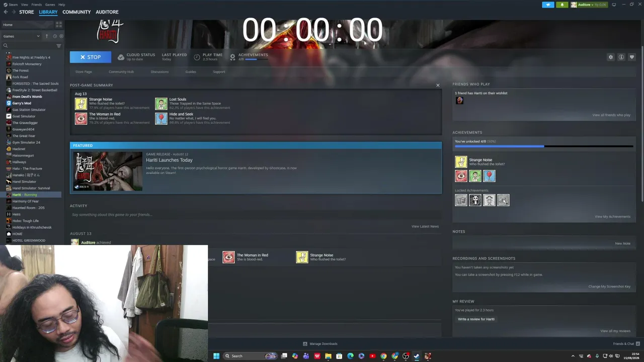Open the friend avatar under Friends Who Play
This screenshot has height=362, width=644.
click(x=459, y=101)
